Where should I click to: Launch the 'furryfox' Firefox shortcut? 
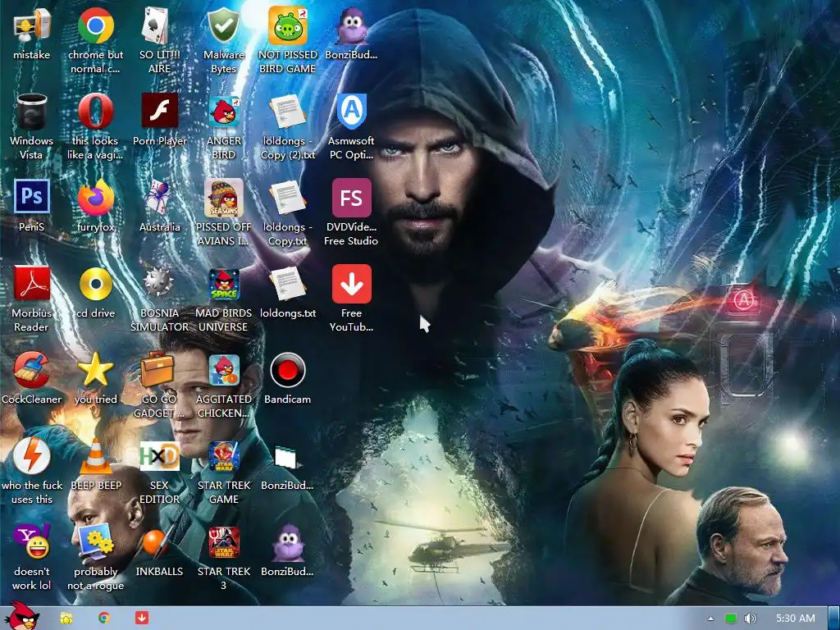96,198
